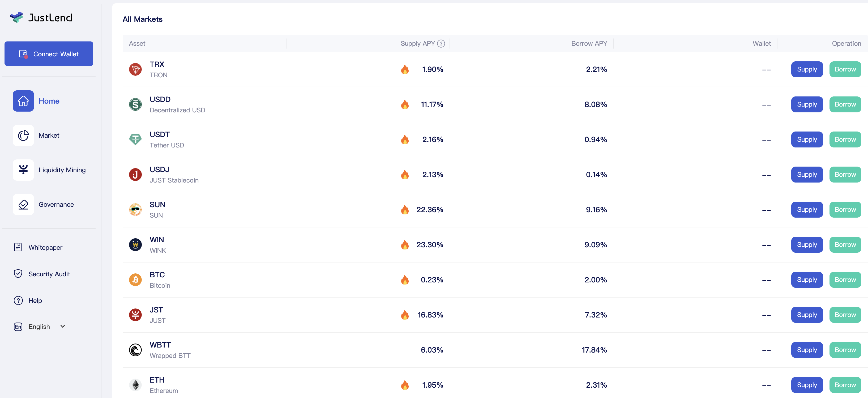Image resolution: width=868 pixels, height=398 pixels.
Task: Click the flame icon in USDD row
Action: [405, 105]
